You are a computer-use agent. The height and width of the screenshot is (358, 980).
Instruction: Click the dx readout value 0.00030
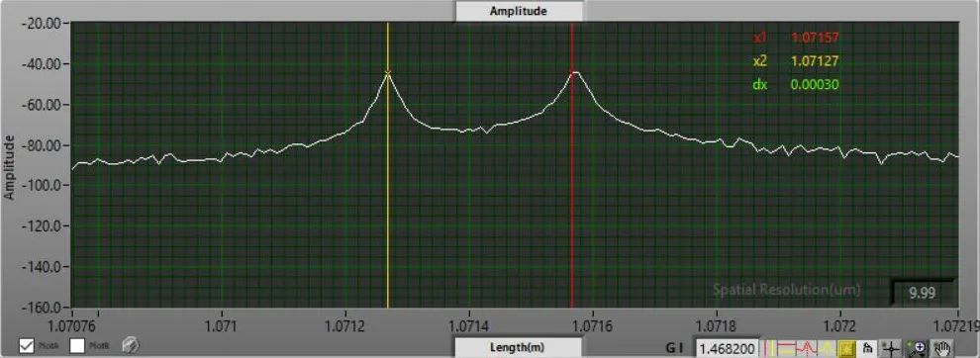815,84
